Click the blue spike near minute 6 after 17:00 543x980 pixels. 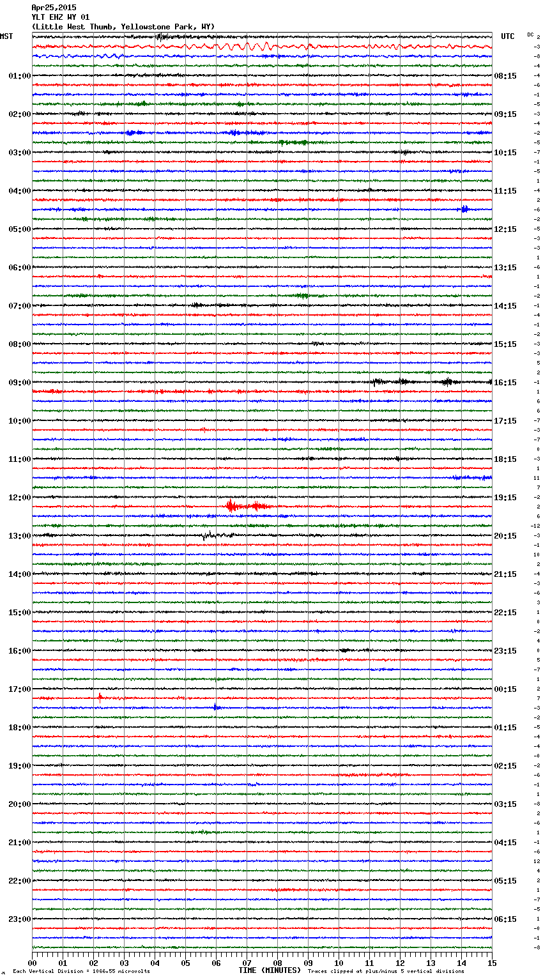[215, 707]
